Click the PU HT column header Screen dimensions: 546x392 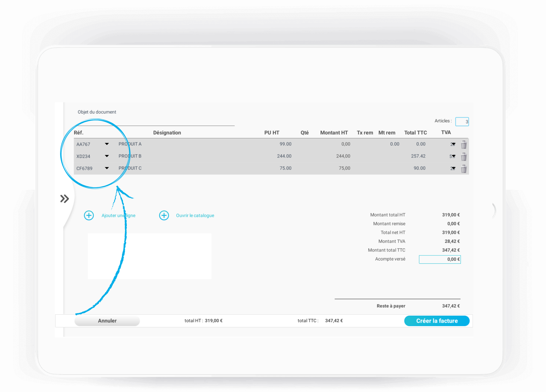click(x=272, y=133)
